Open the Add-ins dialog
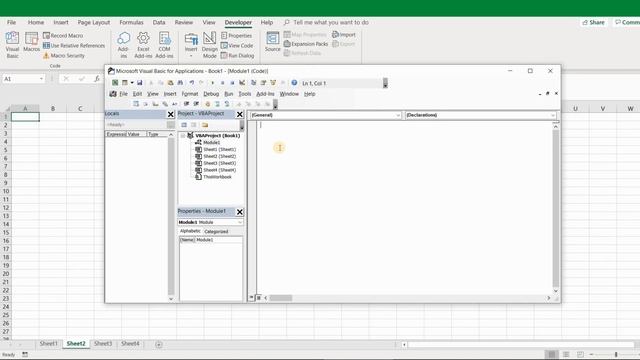The height and width of the screenshot is (360, 640). 123,45
